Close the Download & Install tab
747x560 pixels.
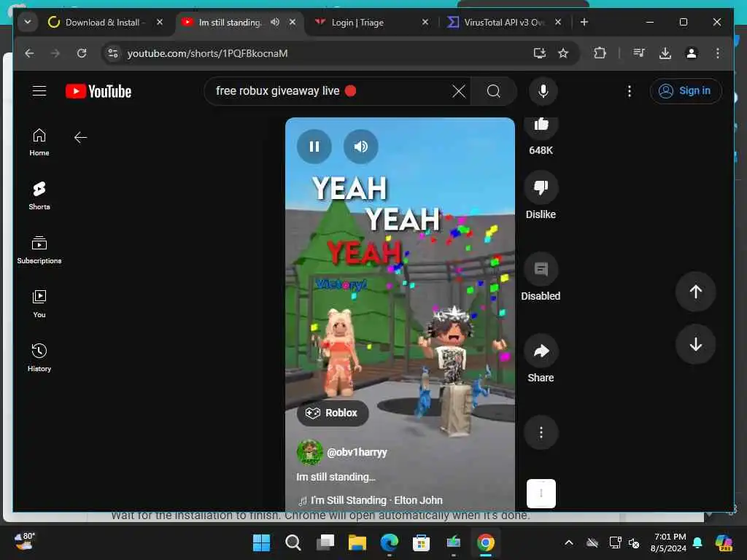tap(160, 22)
